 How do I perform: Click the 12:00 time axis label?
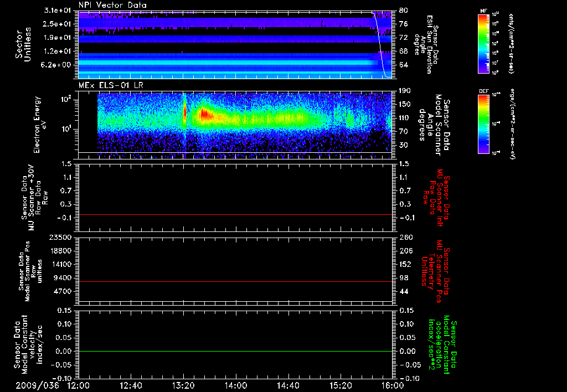pyautogui.click(x=79, y=385)
